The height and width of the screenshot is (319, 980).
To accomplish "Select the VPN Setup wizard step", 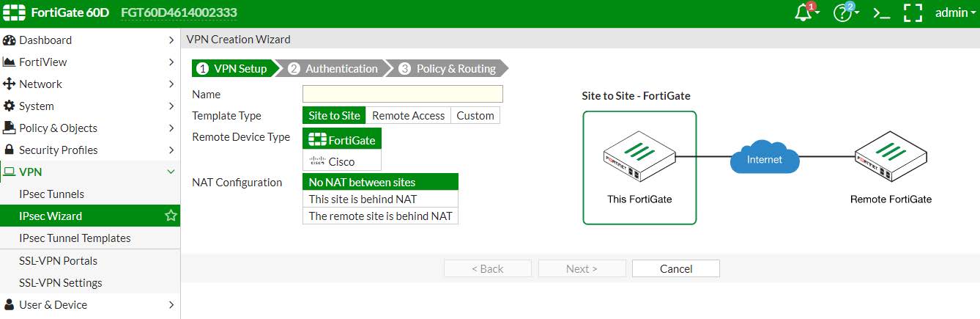I will (x=237, y=68).
